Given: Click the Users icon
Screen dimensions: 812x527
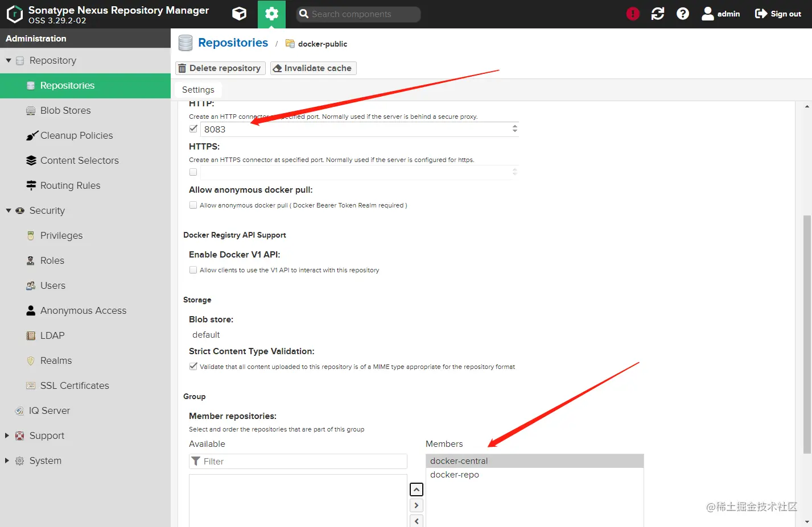Looking at the screenshot, I should point(31,285).
